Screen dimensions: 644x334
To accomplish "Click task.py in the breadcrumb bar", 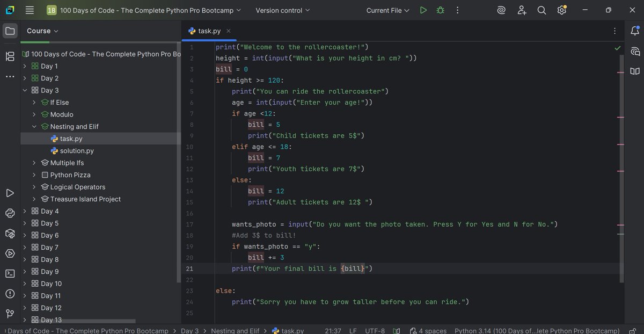I will click(288, 331).
